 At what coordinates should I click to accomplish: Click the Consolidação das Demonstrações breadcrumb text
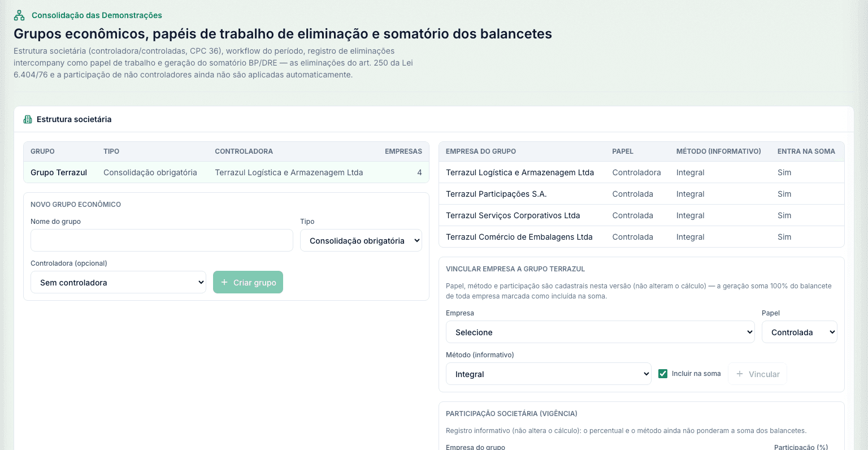tap(97, 15)
